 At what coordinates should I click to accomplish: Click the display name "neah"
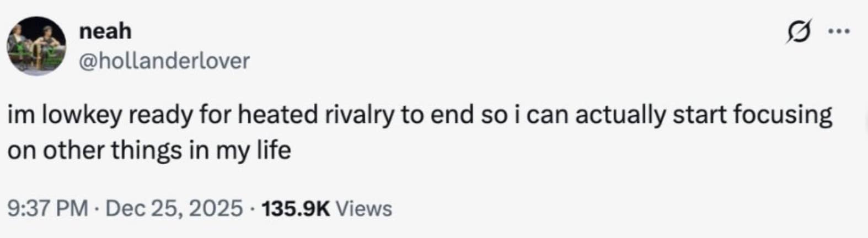pyautogui.click(x=105, y=31)
